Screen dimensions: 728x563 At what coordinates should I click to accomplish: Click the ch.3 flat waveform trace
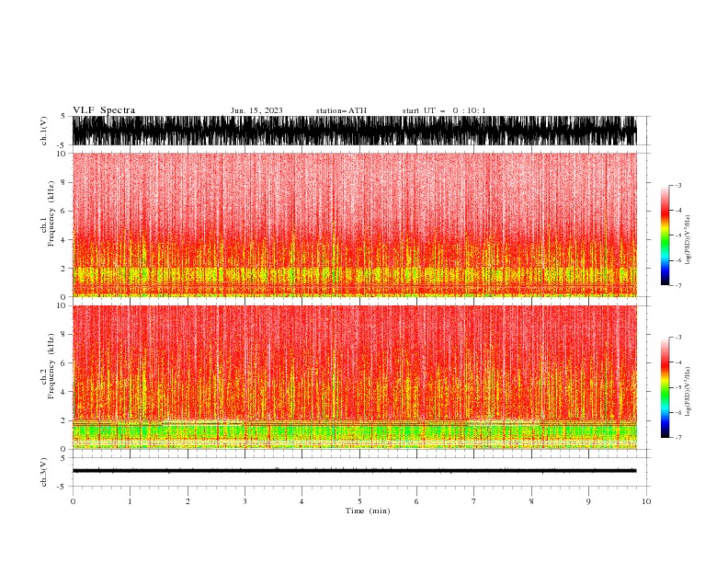354,471
